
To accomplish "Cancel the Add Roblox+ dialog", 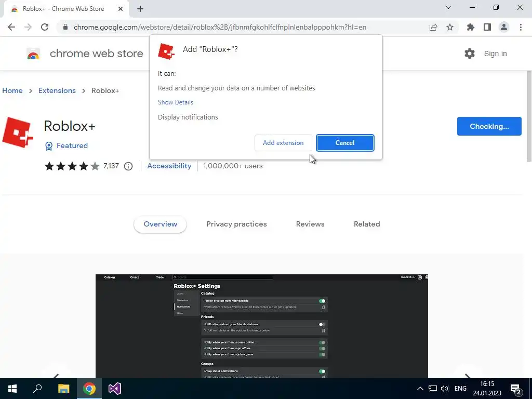I will click(345, 143).
